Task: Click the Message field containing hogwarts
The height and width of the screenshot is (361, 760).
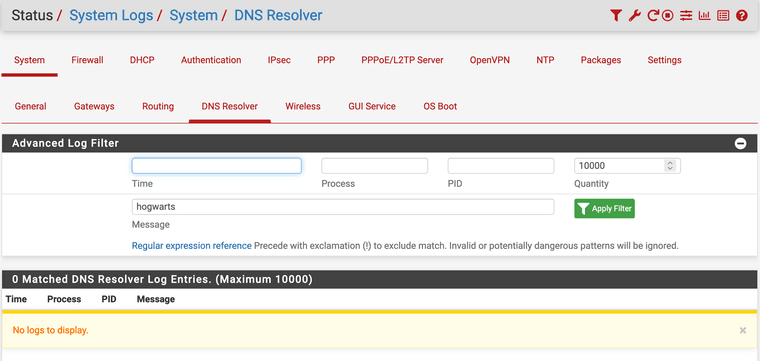Action: (343, 207)
